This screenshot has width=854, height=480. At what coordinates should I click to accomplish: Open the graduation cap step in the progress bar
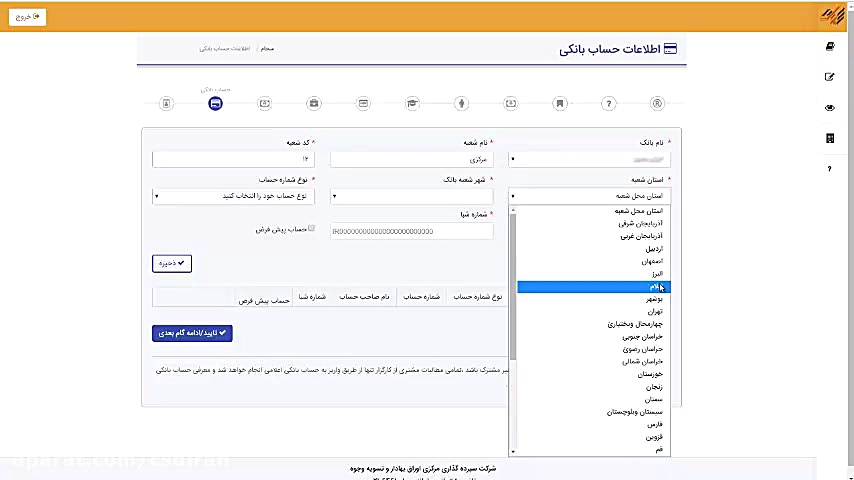click(x=412, y=104)
